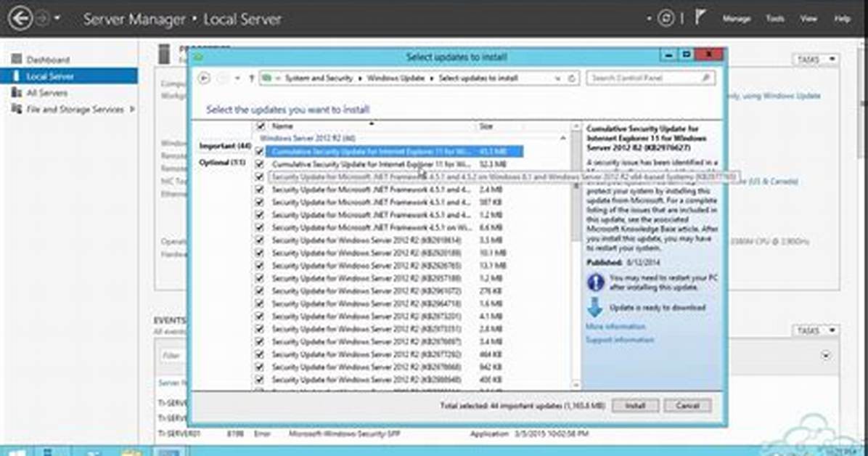The height and width of the screenshot is (456, 868).
Task: Switch to Optional (11) updates
Action: (x=222, y=163)
